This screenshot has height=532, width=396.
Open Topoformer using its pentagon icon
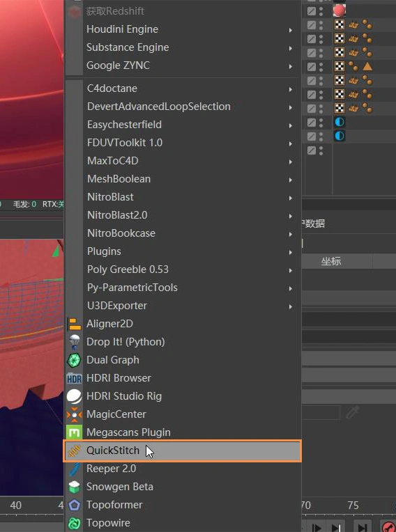click(75, 505)
